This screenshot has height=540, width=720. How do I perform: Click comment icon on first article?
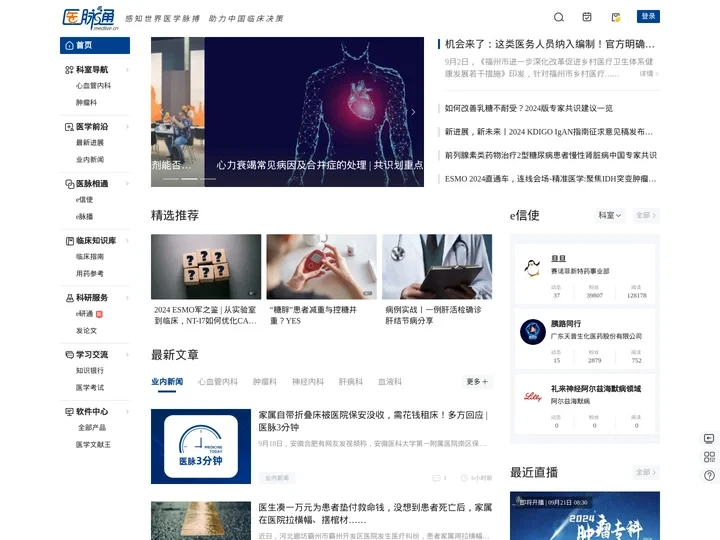(x=436, y=478)
